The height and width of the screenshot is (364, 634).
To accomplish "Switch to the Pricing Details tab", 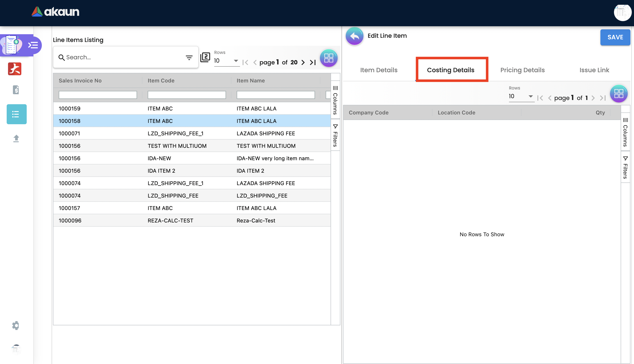I will tap(522, 70).
